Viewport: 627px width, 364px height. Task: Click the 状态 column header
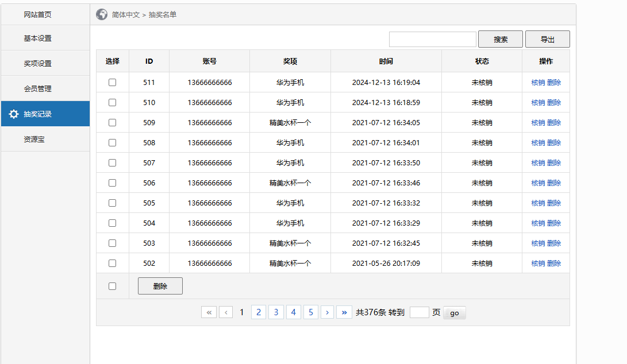point(482,61)
